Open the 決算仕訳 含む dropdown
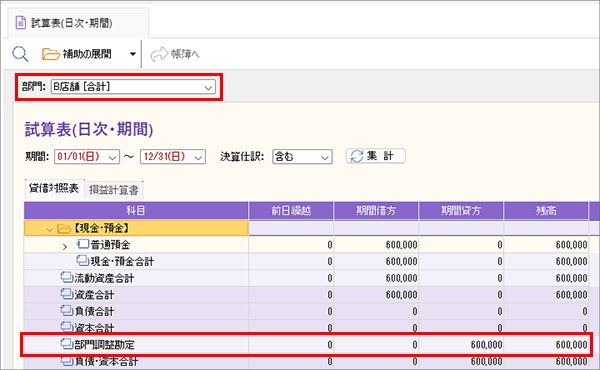This screenshot has width=600, height=370. 302,157
